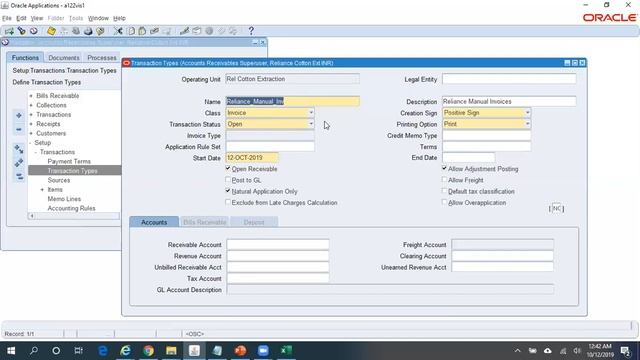The height and width of the screenshot is (360, 640).
Task: Click the Navigator expand plus icon
Action: (x=19, y=116)
